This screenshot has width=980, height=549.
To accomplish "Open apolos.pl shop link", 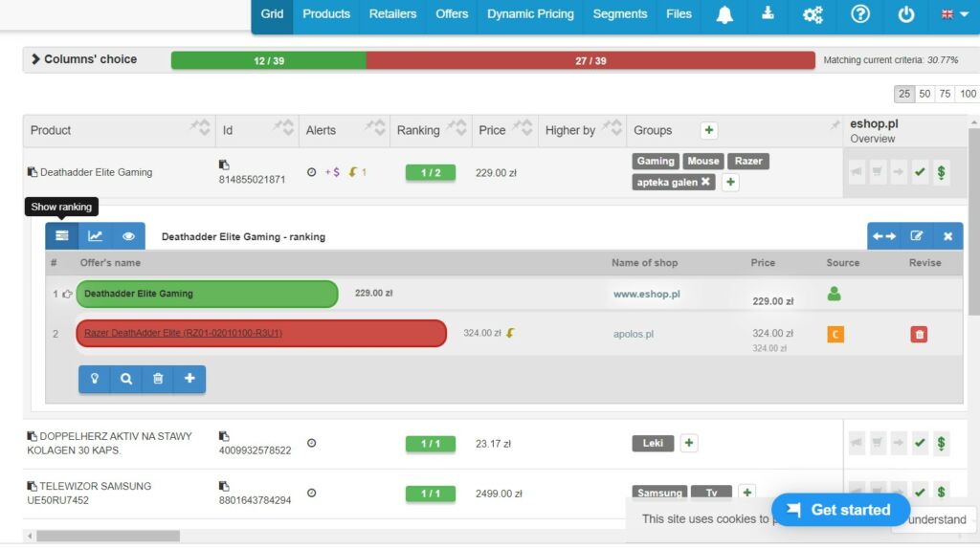I will [x=634, y=334].
